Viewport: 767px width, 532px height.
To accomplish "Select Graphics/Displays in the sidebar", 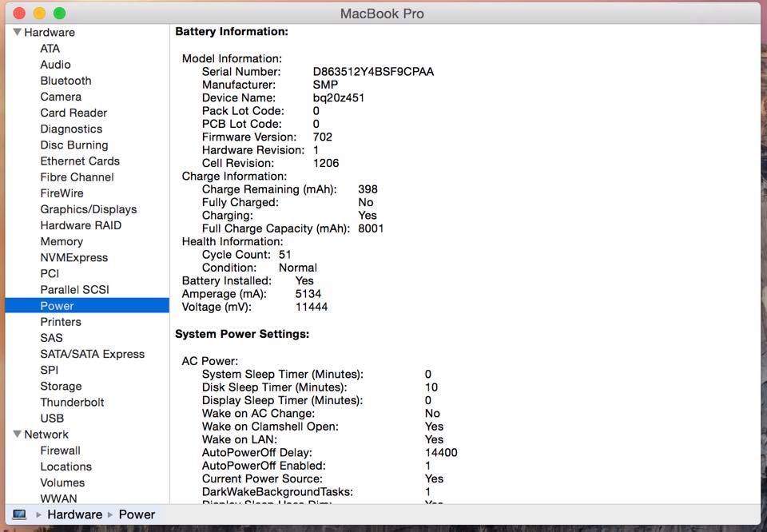I will (88, 209).
